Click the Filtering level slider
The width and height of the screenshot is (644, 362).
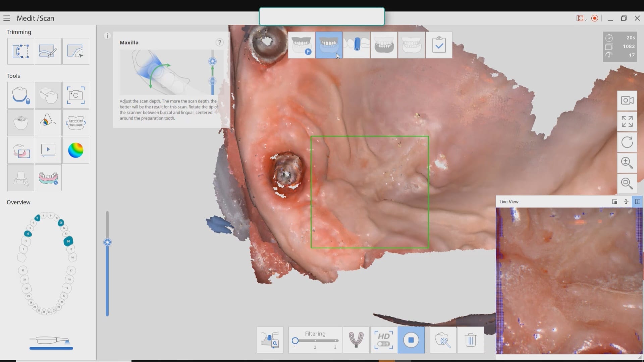point(315,341)
